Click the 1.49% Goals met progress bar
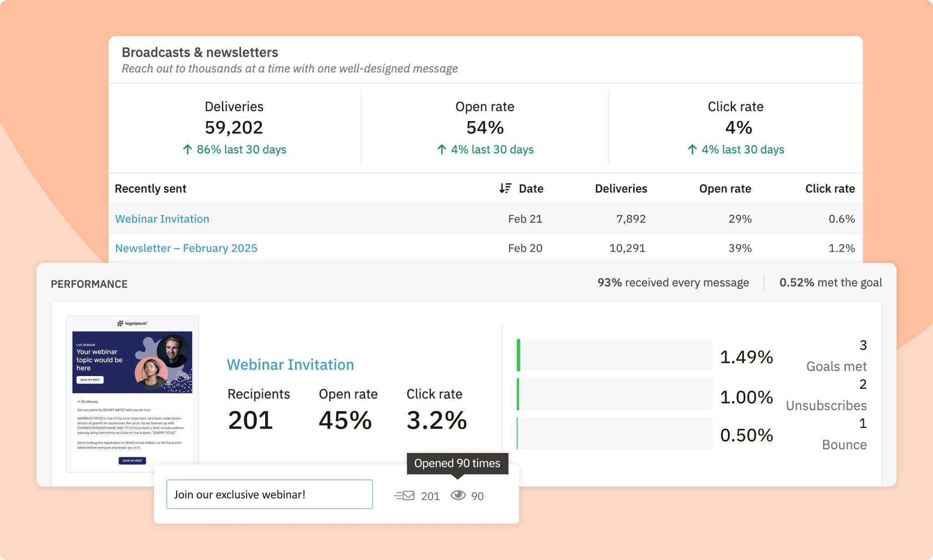Screen dimensions: 933x560 point(615,356)
